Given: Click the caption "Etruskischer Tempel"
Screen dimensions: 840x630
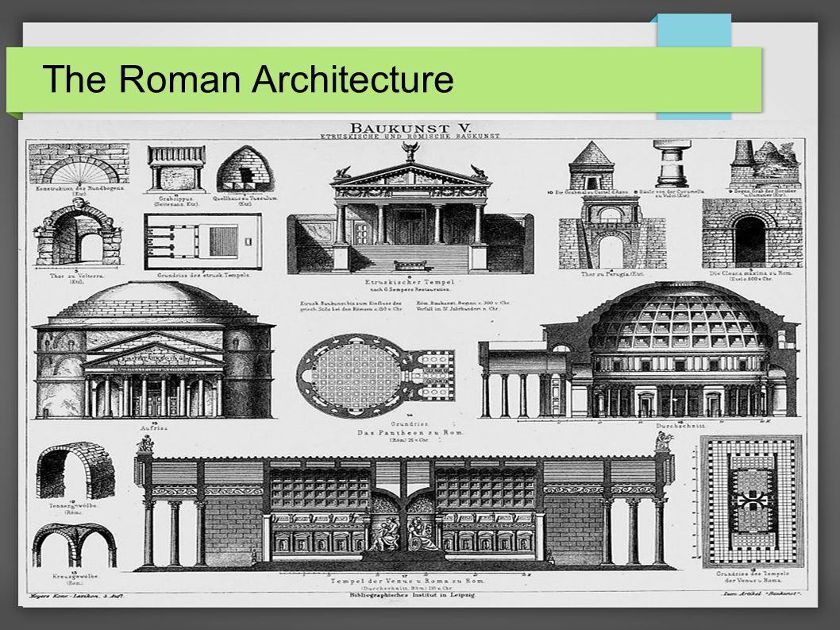Looking at the screenshot, I should [410, 282].
